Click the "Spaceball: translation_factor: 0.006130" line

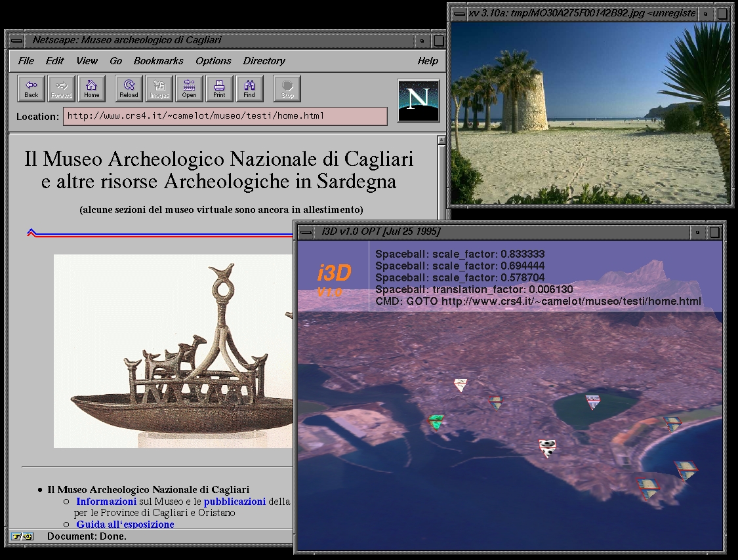pos(474,290)
